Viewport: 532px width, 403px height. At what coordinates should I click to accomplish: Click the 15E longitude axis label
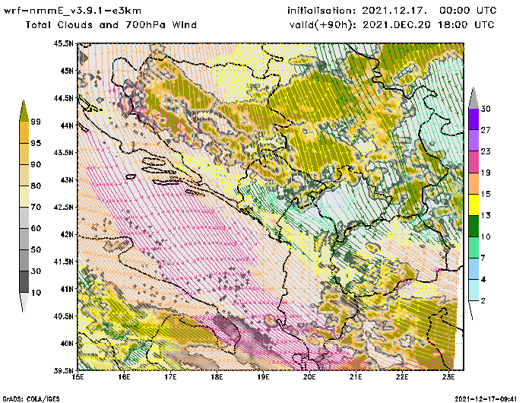pos(78,377)
